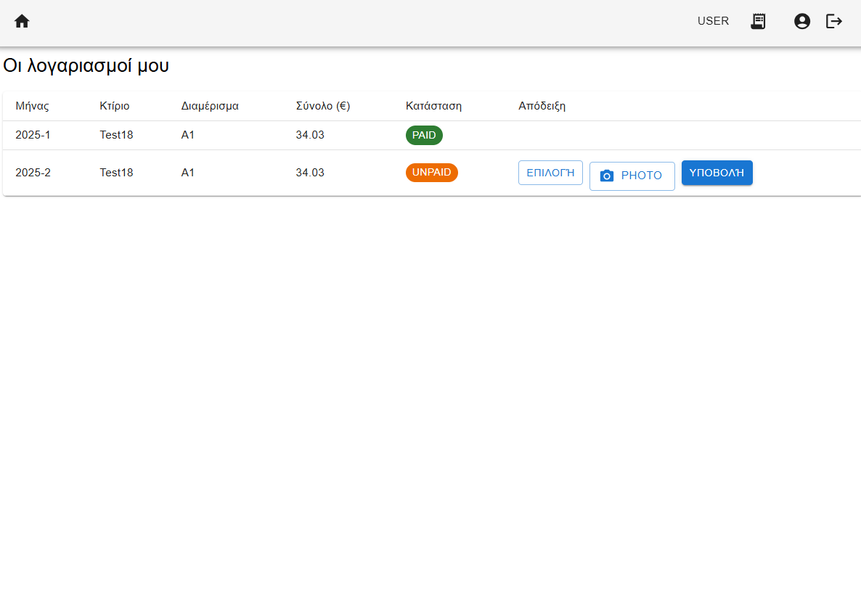Select the orange UNPAID status badge

[x=431, y=173]
